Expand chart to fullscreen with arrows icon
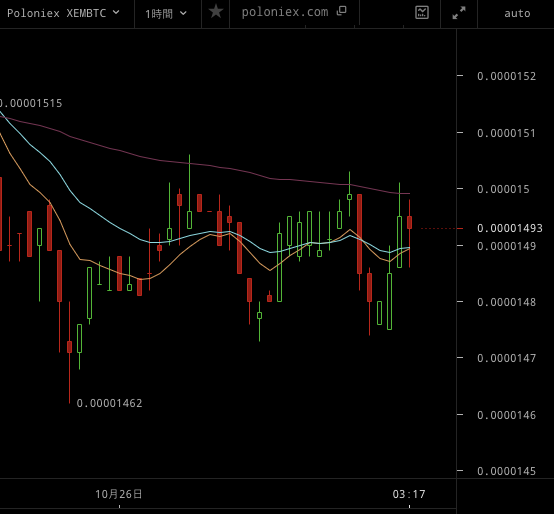Viewport: 554px width, 514px height. [x=459, y=13]
